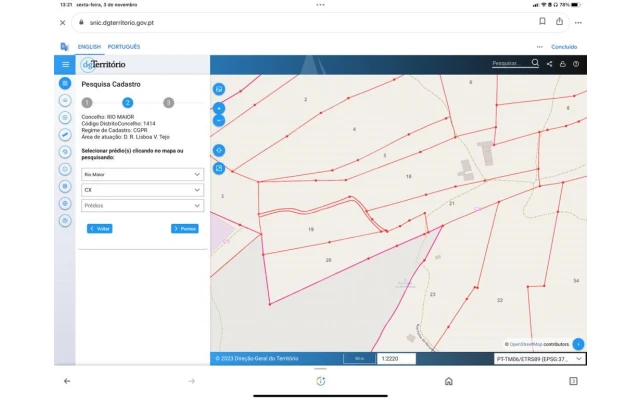Open the help question mark icon
The width and height of the screenshot is (640, 400).
[x=576, y=64]
